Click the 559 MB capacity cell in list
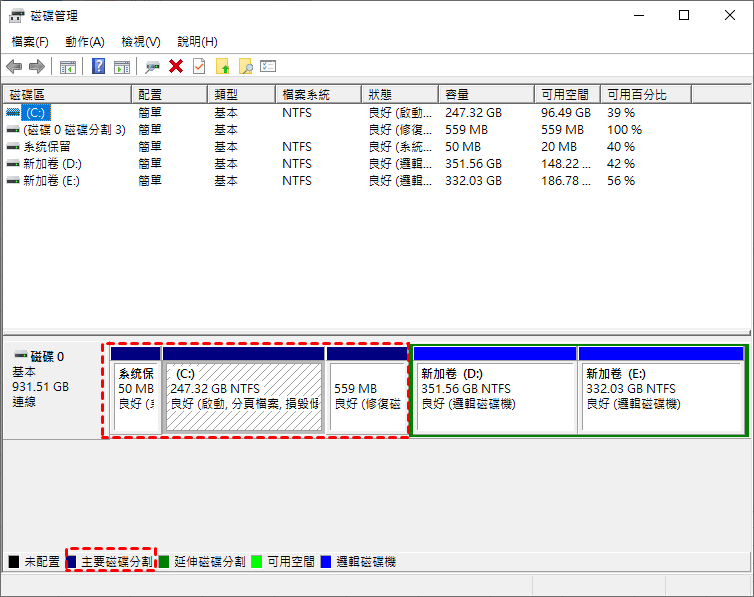Viewport: 754px width, 597px height. (466, 130)
